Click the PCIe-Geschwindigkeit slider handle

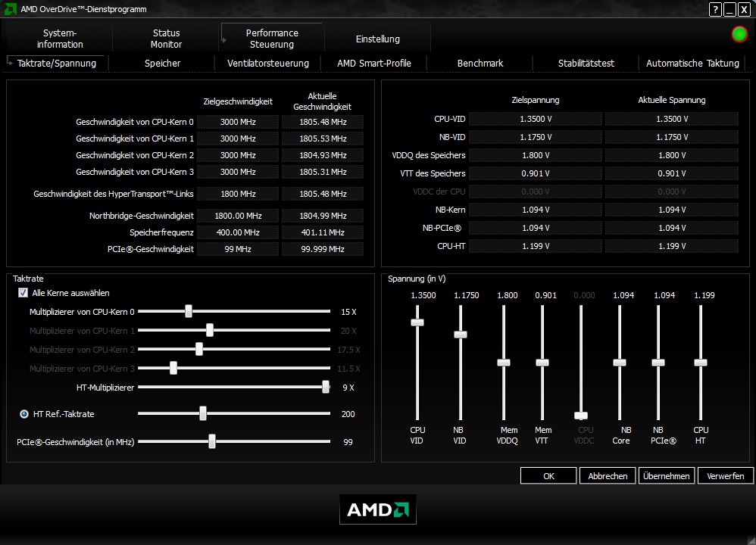pyautogui.click(x=211, y=441)
